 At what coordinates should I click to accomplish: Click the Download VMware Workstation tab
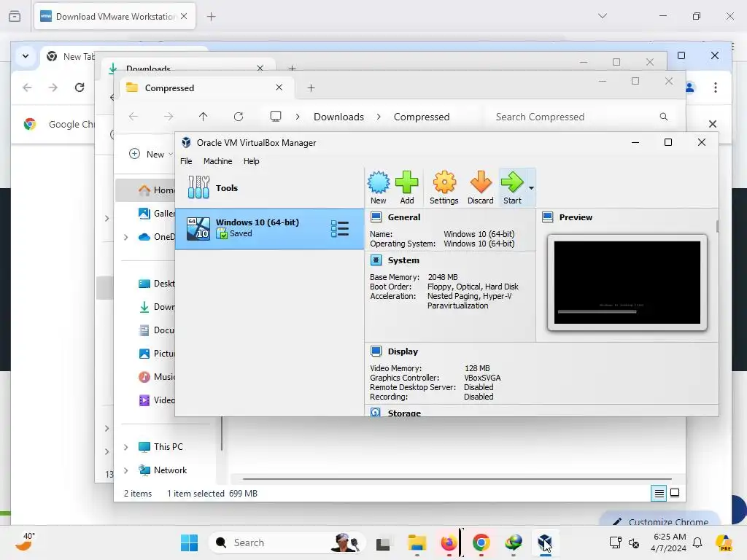[x=115, y=16]
